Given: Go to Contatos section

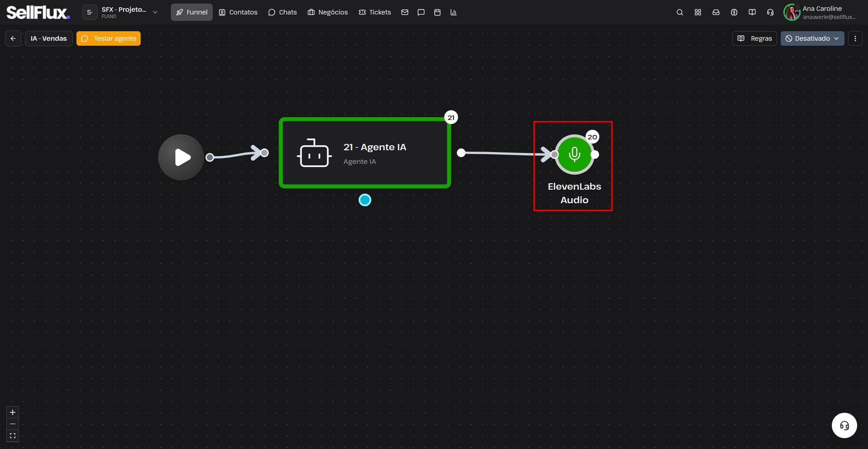Looking at the screenshot, I should tap(238, 12).
